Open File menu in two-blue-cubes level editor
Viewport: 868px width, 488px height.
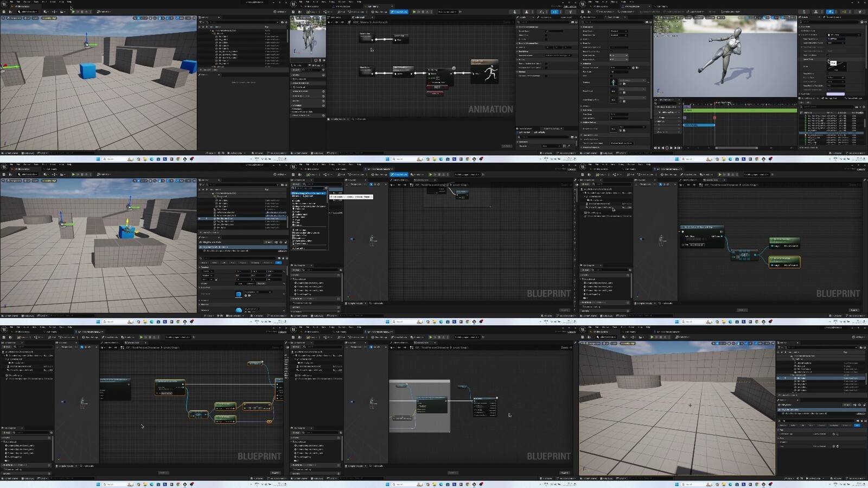pos(11,2)
